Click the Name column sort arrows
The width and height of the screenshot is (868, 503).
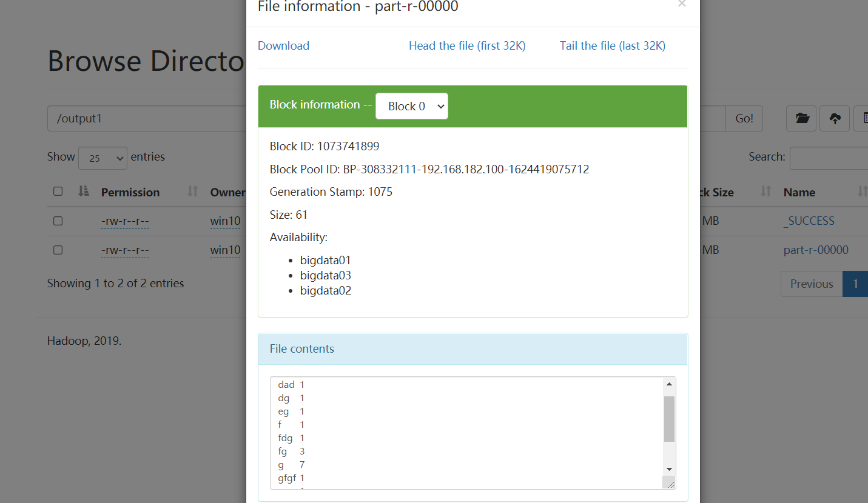pyautogui.click(x=862, y=192)
